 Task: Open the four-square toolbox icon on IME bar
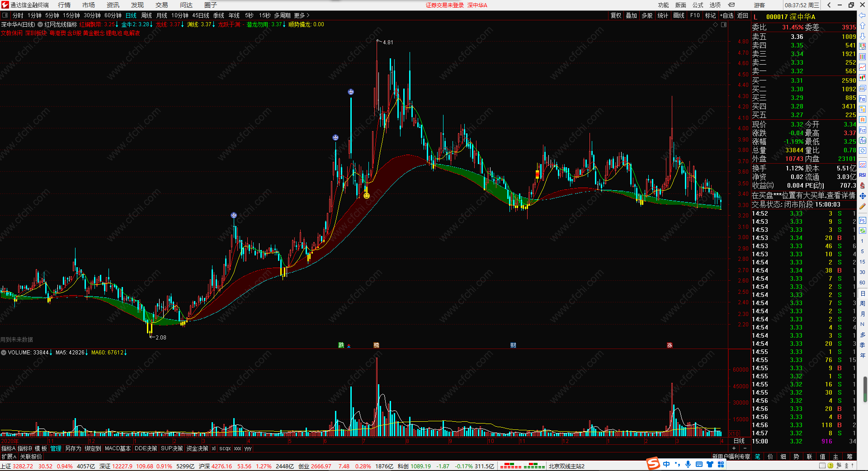tap(721, 464)
